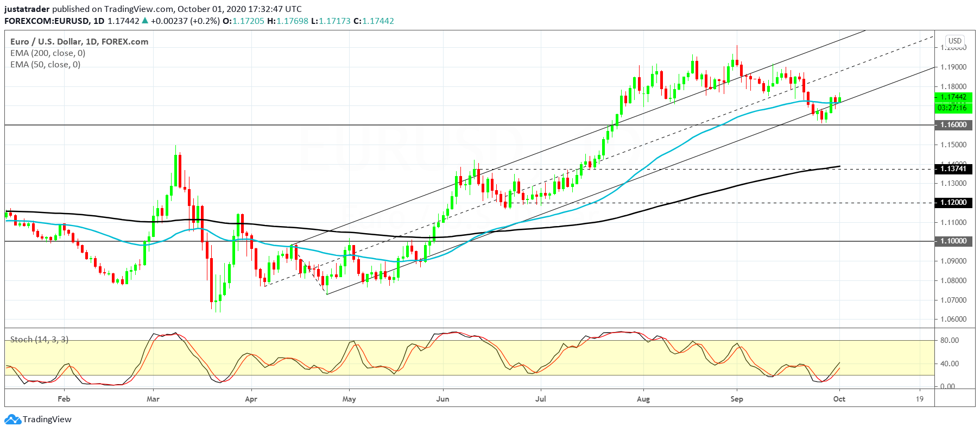
Task: Click the close price value C:1.17442 in the header
Action: tap(374, 21)
